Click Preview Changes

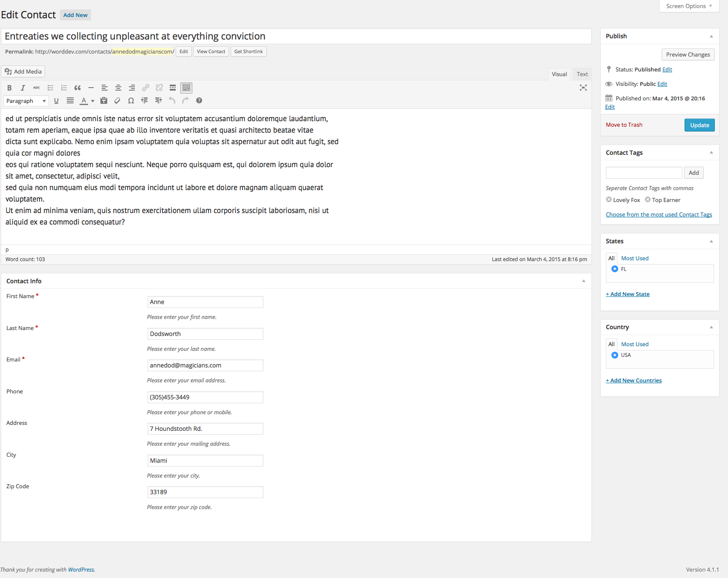(688, 54)
